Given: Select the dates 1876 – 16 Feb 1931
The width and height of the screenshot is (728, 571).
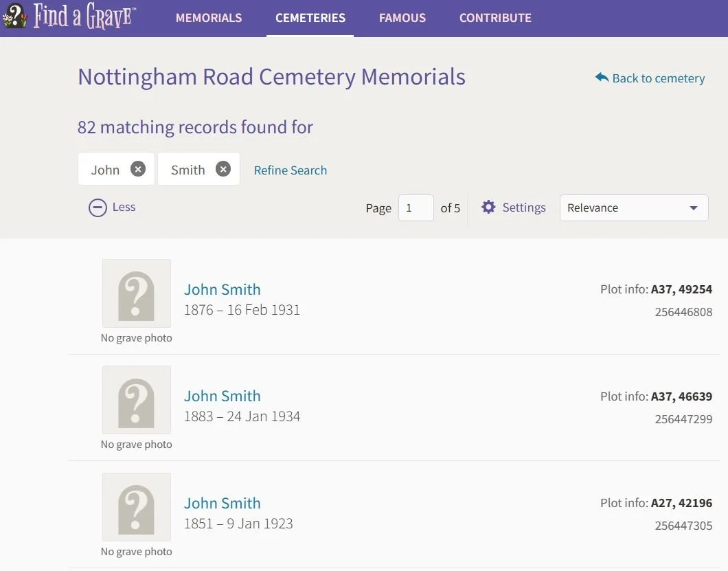Looking at the screenshot, I should click(242, 310).
